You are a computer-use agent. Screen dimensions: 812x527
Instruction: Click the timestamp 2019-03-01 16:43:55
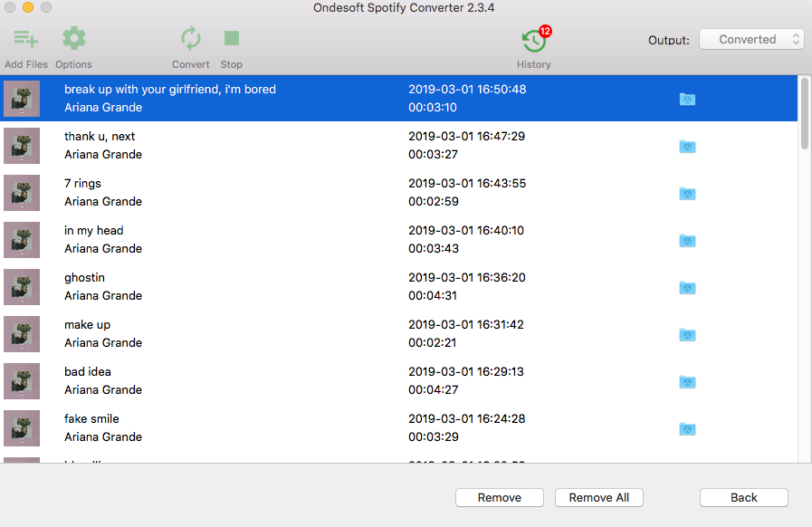(x=467, y=184)
